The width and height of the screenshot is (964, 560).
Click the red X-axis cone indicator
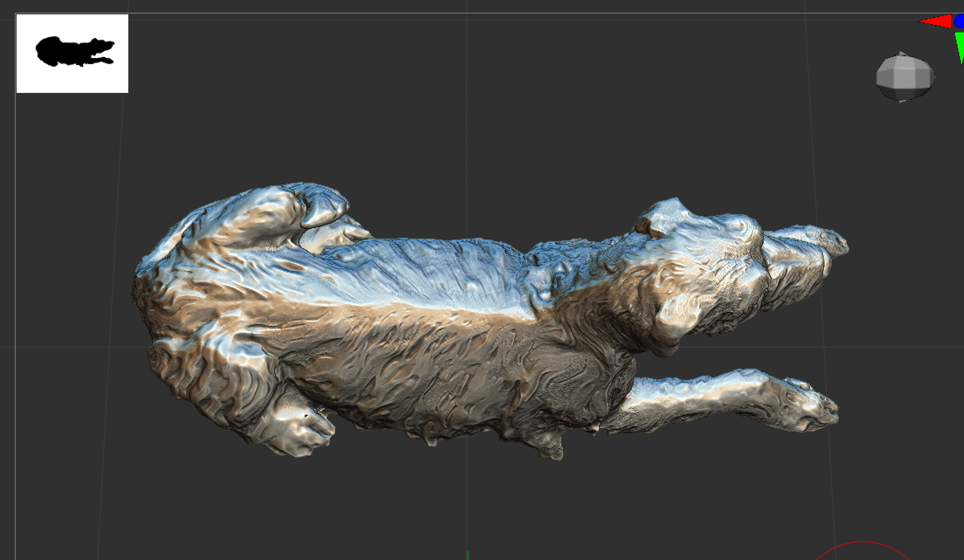point(936,21)
